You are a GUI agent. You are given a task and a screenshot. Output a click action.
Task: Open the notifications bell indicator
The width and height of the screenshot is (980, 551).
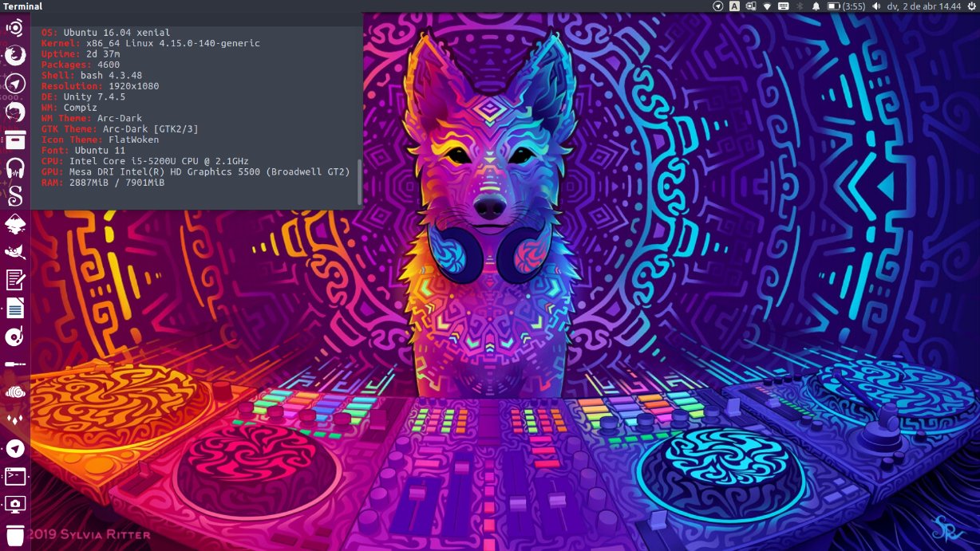(x=816, y=6)
